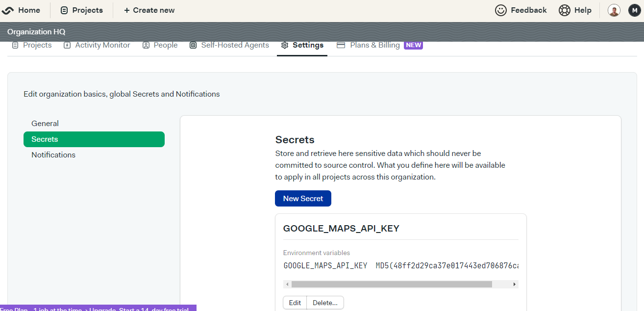Click the New Secret button

pyautogui.click(x=303, y=198)
